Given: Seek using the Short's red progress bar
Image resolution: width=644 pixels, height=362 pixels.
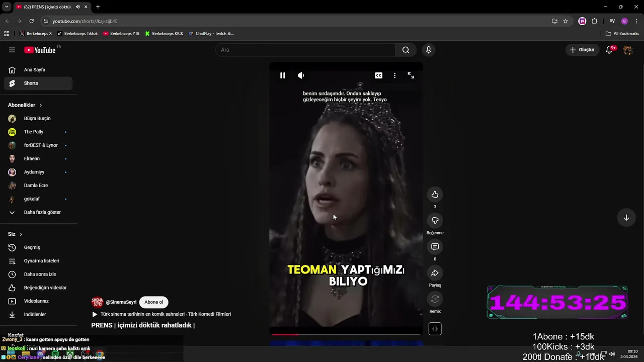Looking at the screenshot, I should tap(346, 334).
